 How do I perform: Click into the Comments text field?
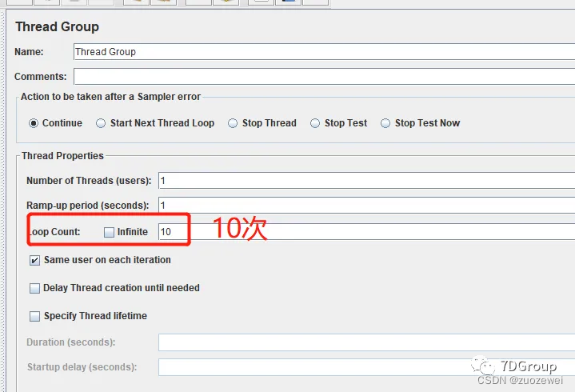pyautogui.click(x=324, y=76)
